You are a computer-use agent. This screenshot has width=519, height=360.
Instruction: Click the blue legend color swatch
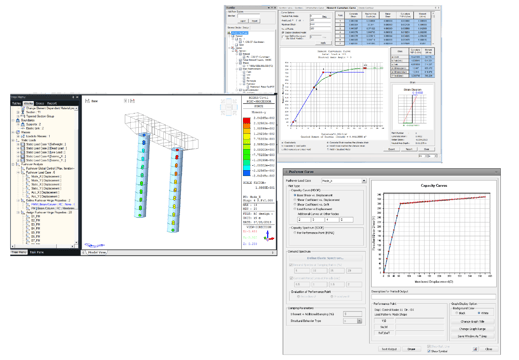246,173
